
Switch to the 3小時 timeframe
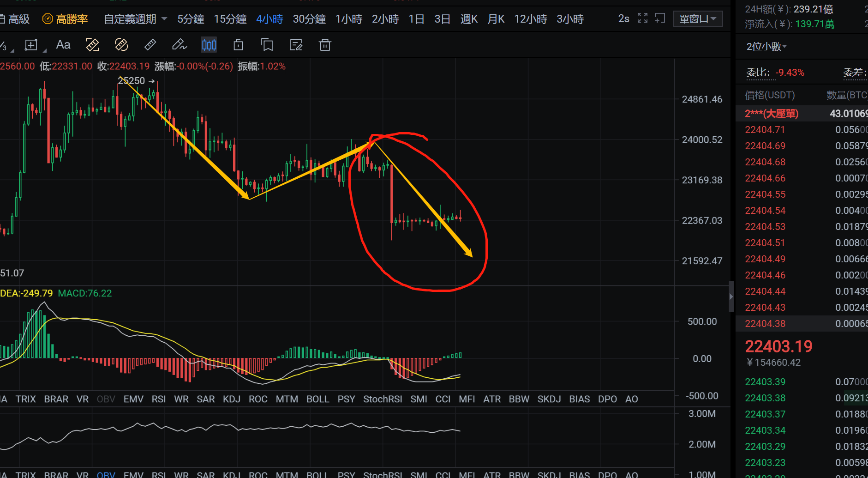click(570, 19)
